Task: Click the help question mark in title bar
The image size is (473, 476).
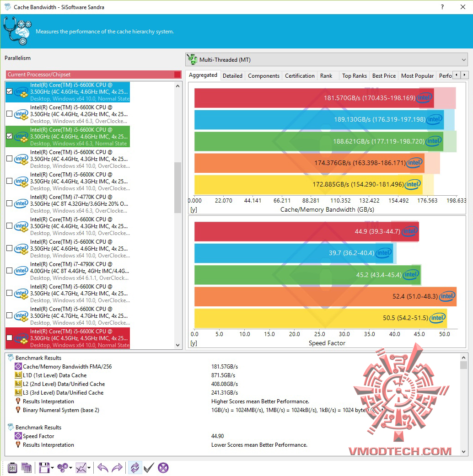Action: [x=442, y=7]
